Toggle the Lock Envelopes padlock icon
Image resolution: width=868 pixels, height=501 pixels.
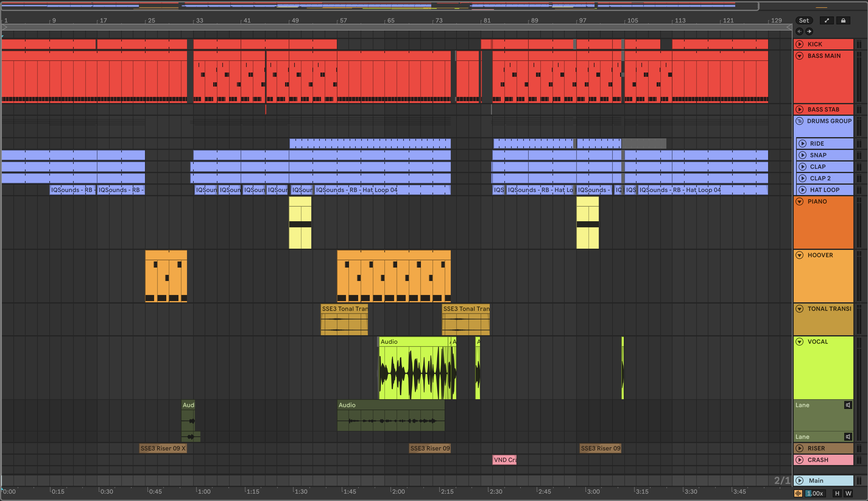point(843,21)
